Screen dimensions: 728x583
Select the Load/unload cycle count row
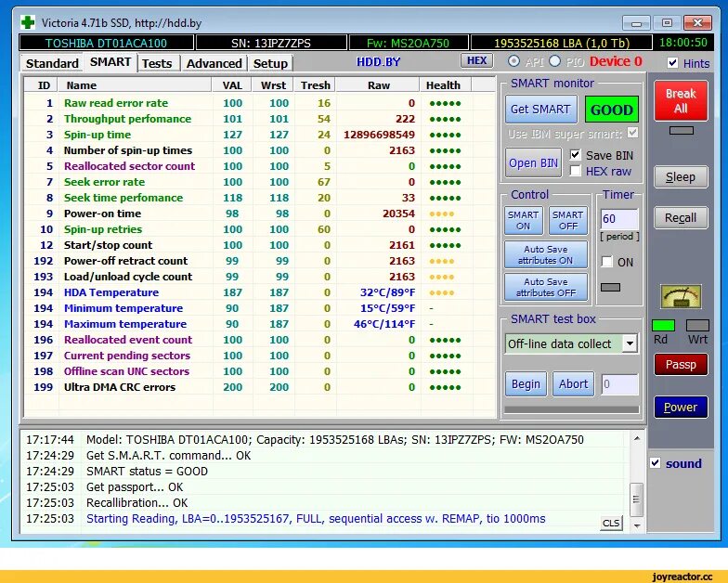260,277
